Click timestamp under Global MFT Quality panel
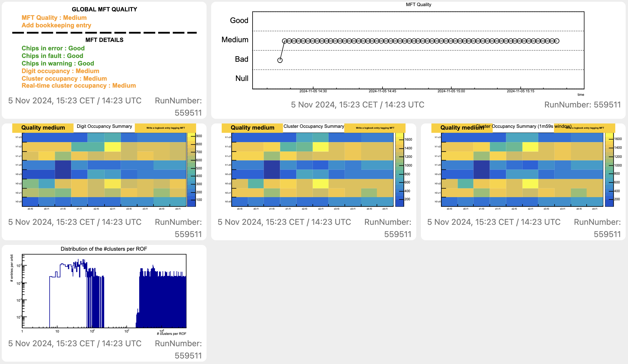 75,101
